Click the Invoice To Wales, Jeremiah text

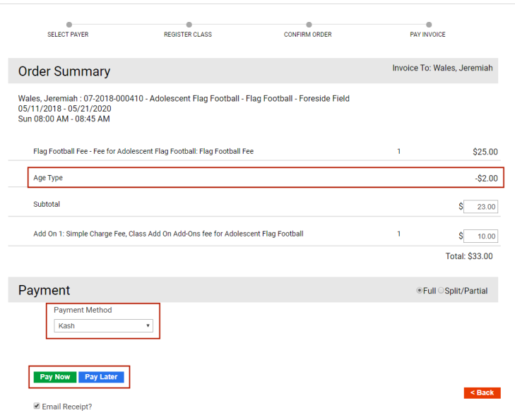pos(442,68)
